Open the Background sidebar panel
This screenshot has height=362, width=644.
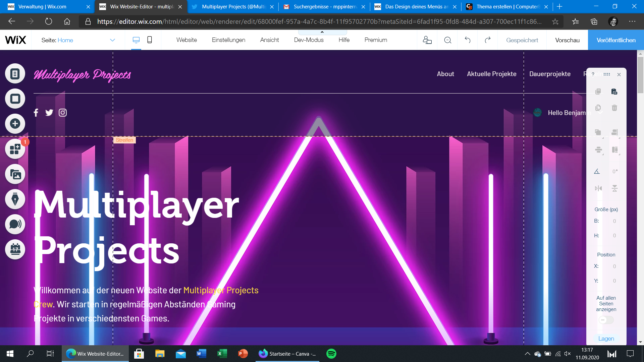click(x=15, y=99)
